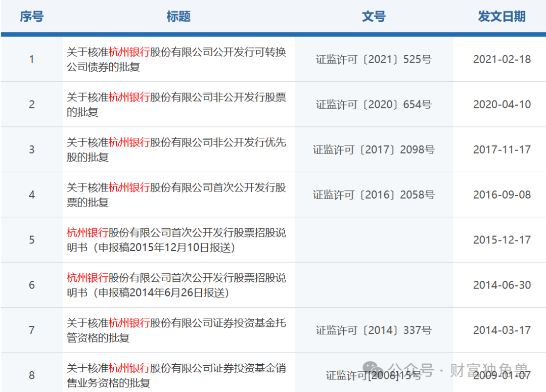
Task: Click sequence number 5 cell
Action: 32,240
